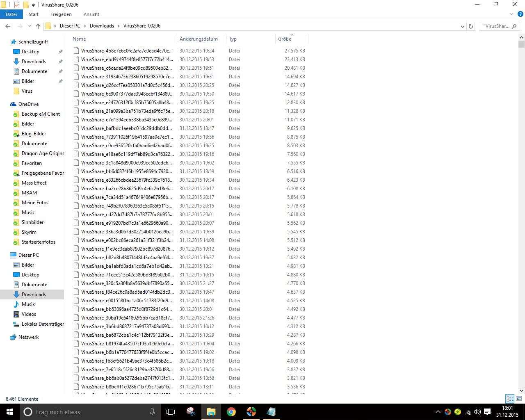Expand the chevron before VirusShare_00206 in the address bar
This screenshot has width=525, height=420.
click(119, 26)
